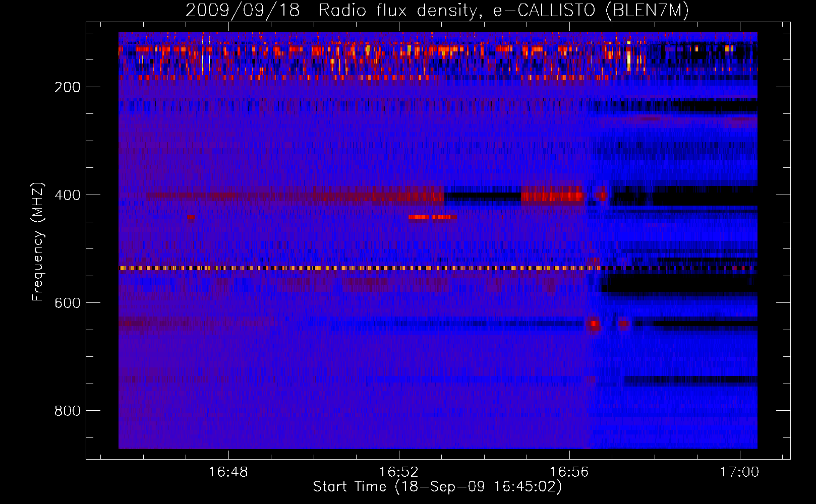816x504 pixels.
Task: Click the short red burst near 440 MHz at 16:53
Action: (432, 217)
